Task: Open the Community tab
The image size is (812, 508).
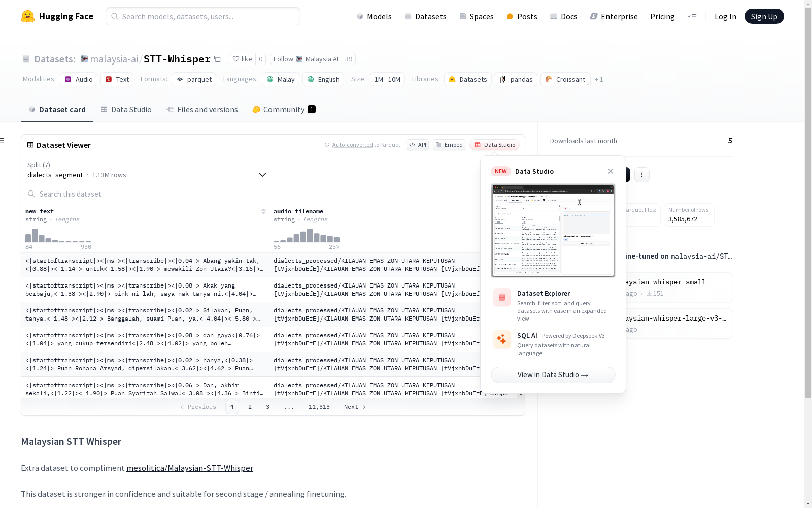Action: pyautogui.click(x=284, y=110)
